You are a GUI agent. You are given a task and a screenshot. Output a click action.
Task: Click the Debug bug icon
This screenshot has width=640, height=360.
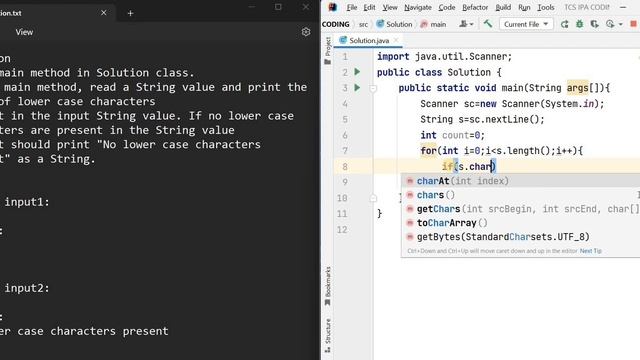click(580, 24)
